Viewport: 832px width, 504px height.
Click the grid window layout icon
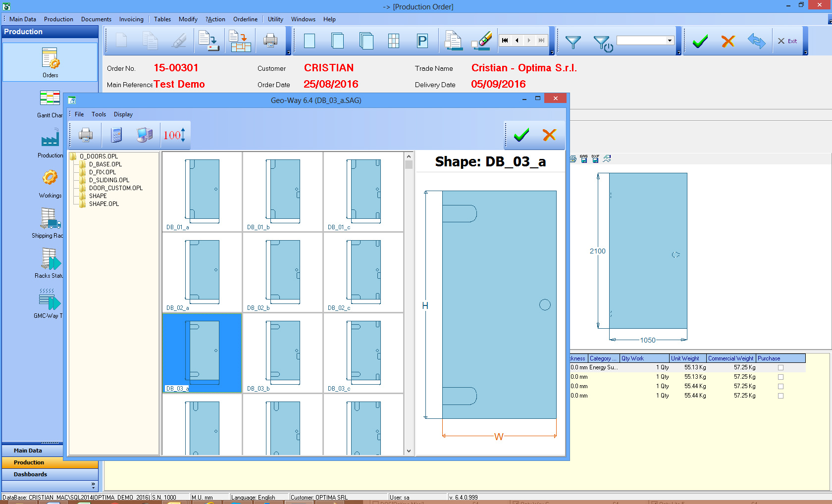[394, 41]
